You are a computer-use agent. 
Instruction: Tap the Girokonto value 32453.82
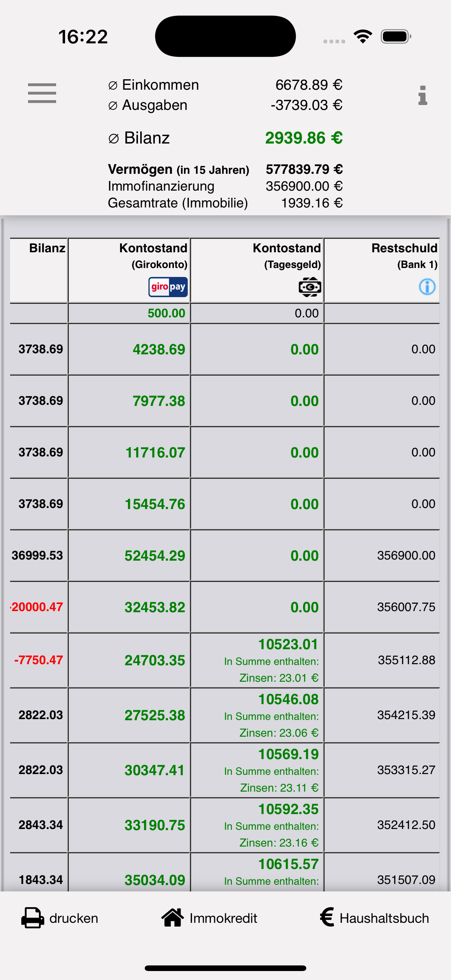click(155, 607)
